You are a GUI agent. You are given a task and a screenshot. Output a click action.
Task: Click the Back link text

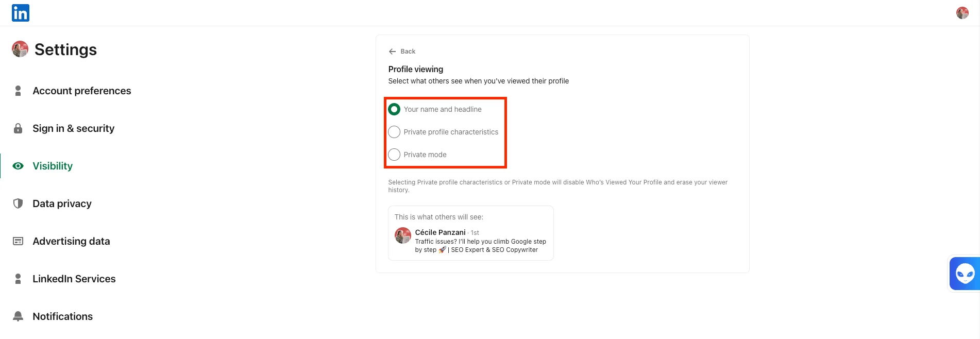pyautogui.click(x=408, y=52)
